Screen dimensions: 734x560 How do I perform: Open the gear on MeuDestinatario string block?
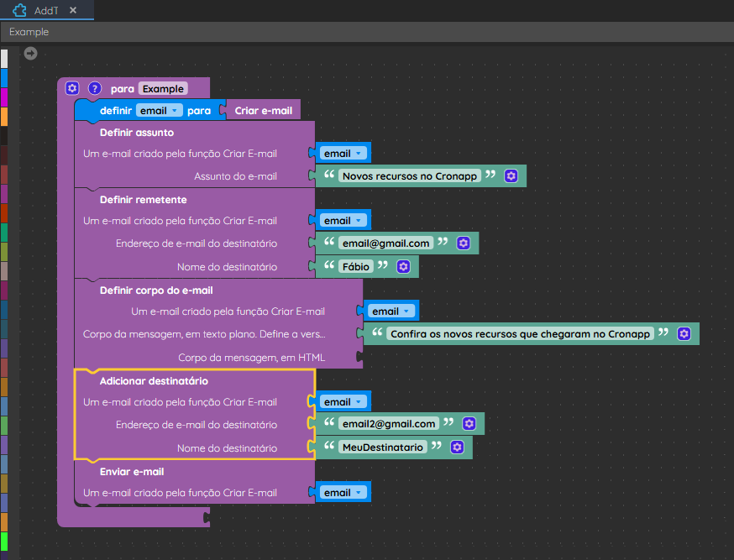(x=457, y=447)
